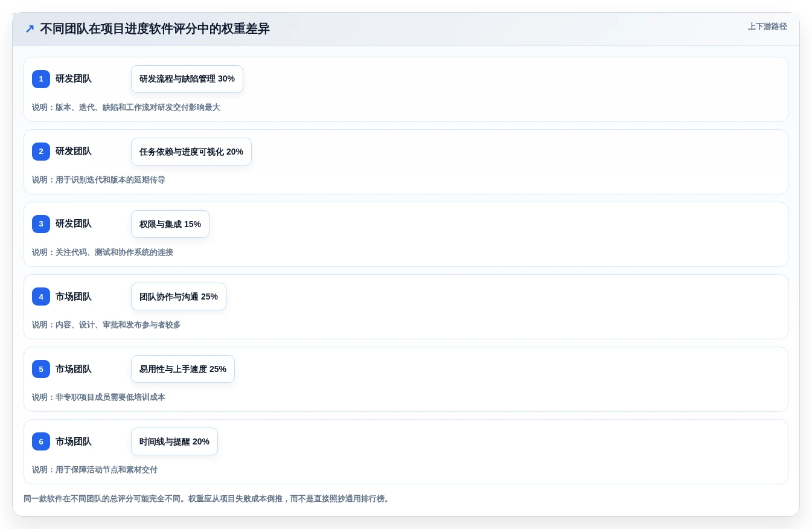Click 市场团队 in the row numbered 4
812x529 pixels.
[x=74, y=297]
